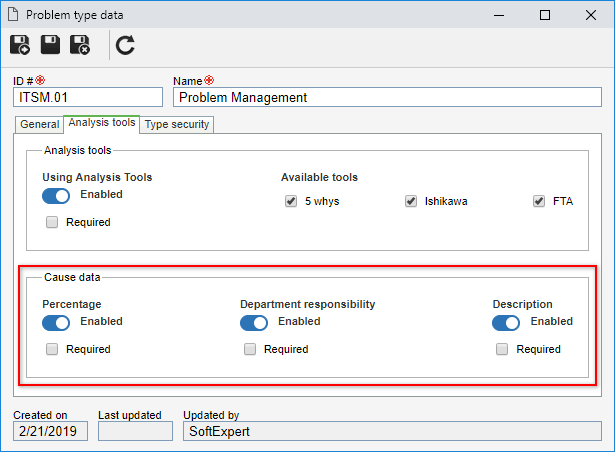Toggle Using Analysis Tools Enabled switch
The height and width of the screenshot is (452, 615).
56,196
